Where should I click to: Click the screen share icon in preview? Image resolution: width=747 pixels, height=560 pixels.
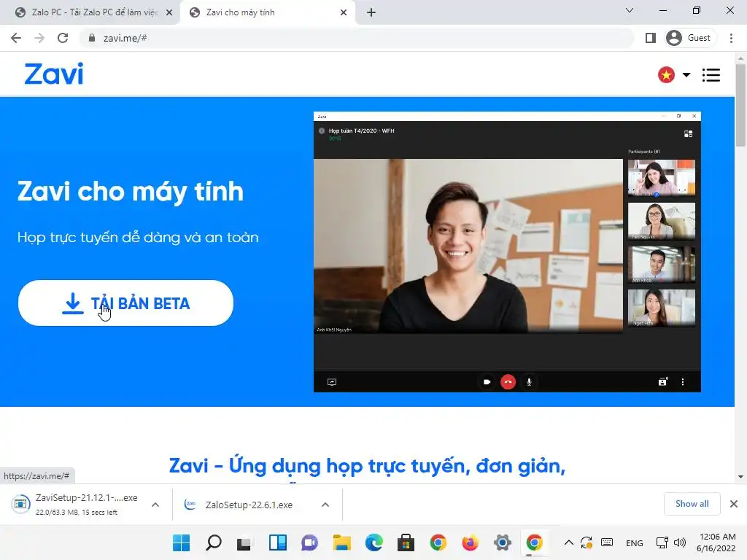click(332, 382)
